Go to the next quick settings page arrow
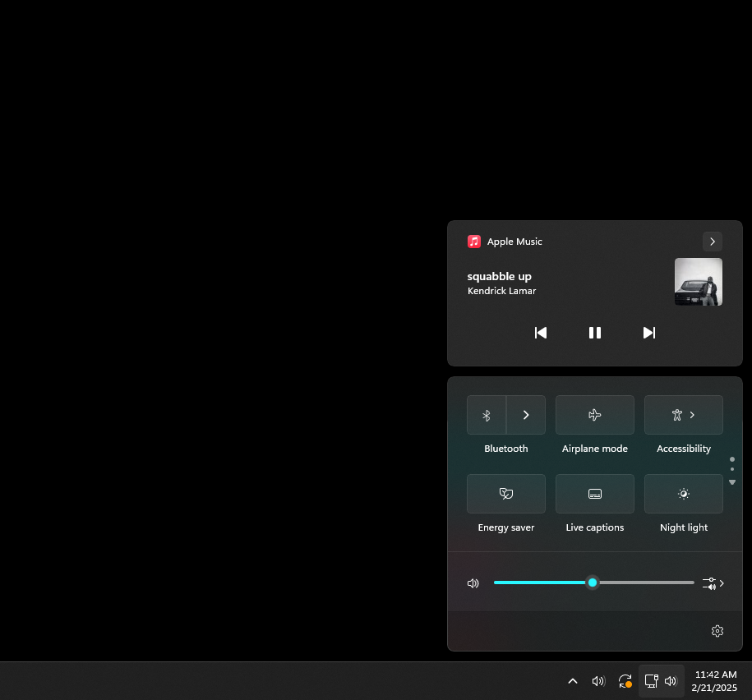The height and width of the screenshot is (700, 752). pyautogui.click(x=732, y=482)
